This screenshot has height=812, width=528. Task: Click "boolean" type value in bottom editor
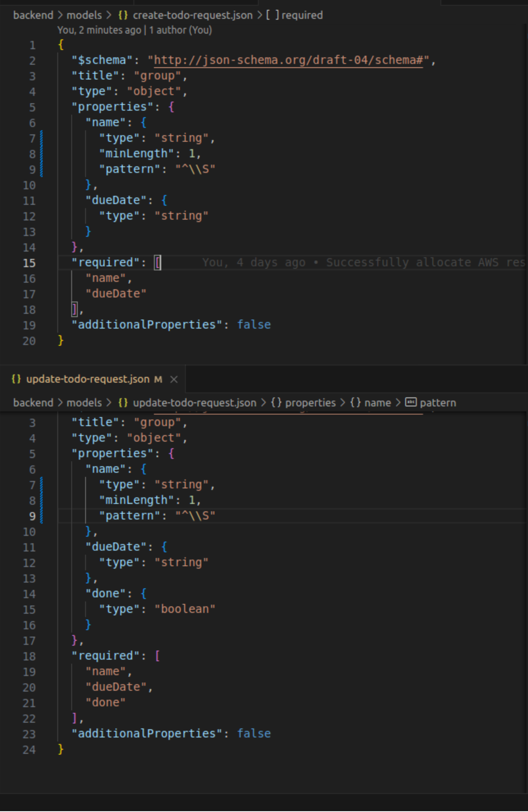pyautogui.click(x=185, y=609)
